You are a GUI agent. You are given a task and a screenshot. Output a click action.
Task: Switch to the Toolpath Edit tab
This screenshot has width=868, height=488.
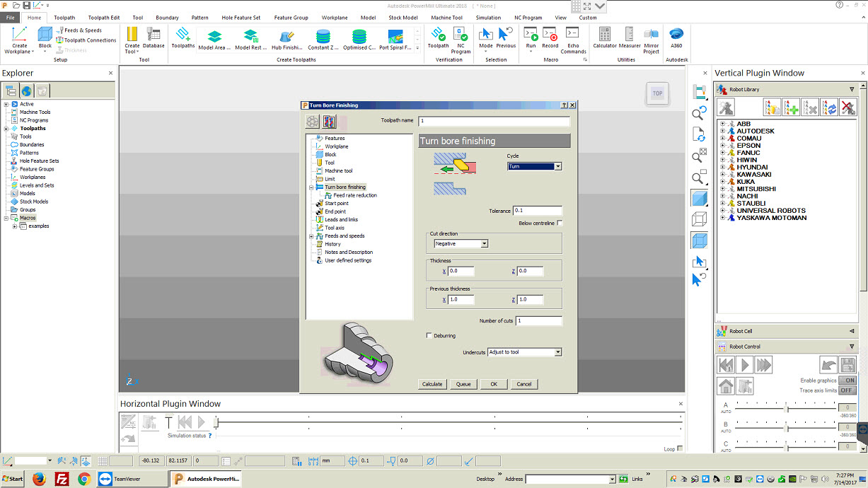104,18
